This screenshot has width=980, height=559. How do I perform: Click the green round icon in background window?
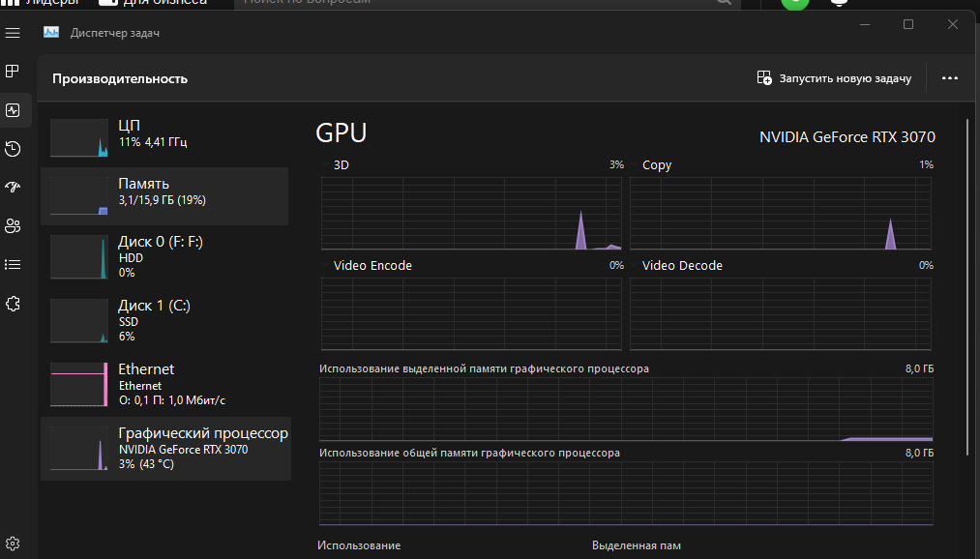click(x=795, y=3)
